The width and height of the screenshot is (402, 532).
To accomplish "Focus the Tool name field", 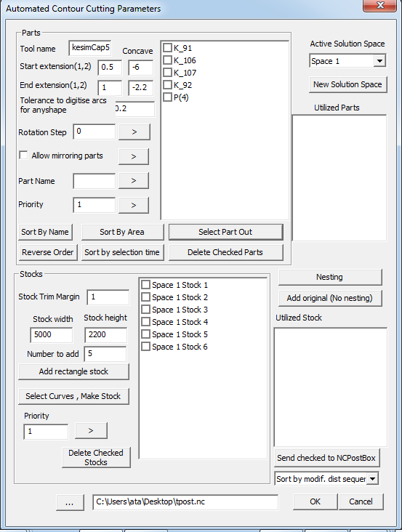I will coord(90,48).
